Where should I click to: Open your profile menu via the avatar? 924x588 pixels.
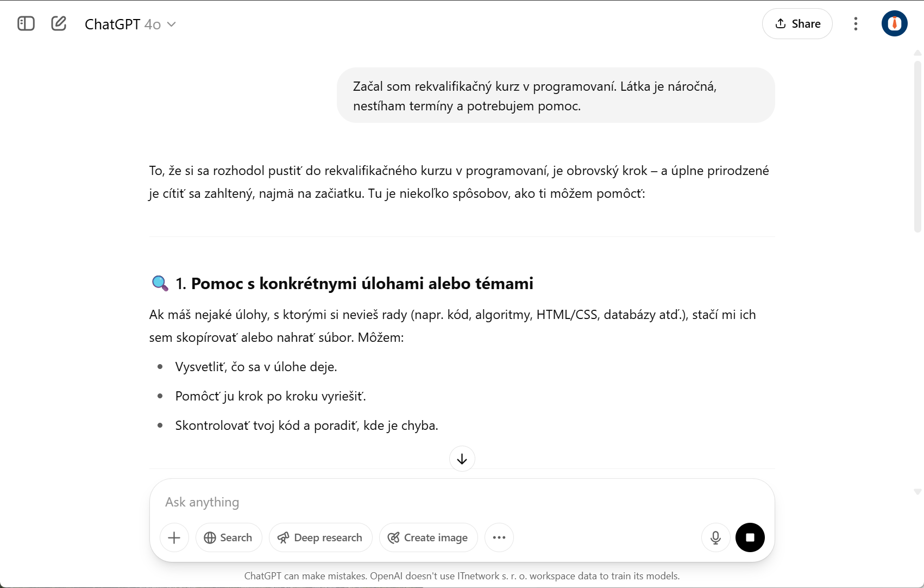coord(895,23)
